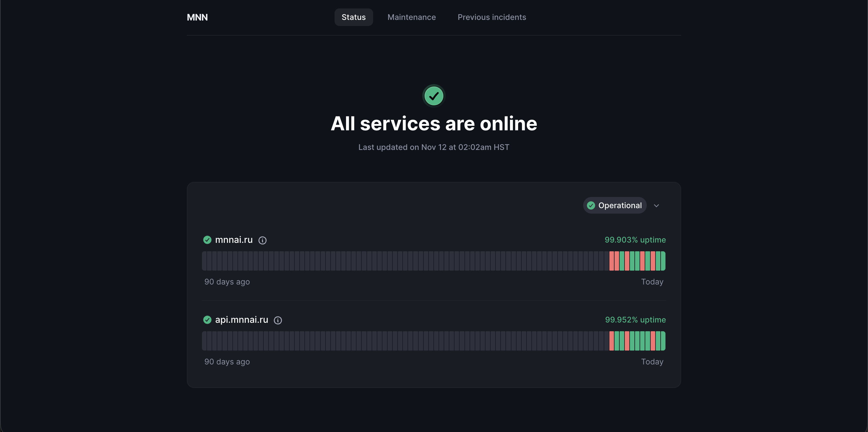Click the 99.952% uptime label
This screenshot has height=432, width=868.
tap(635, 320)
